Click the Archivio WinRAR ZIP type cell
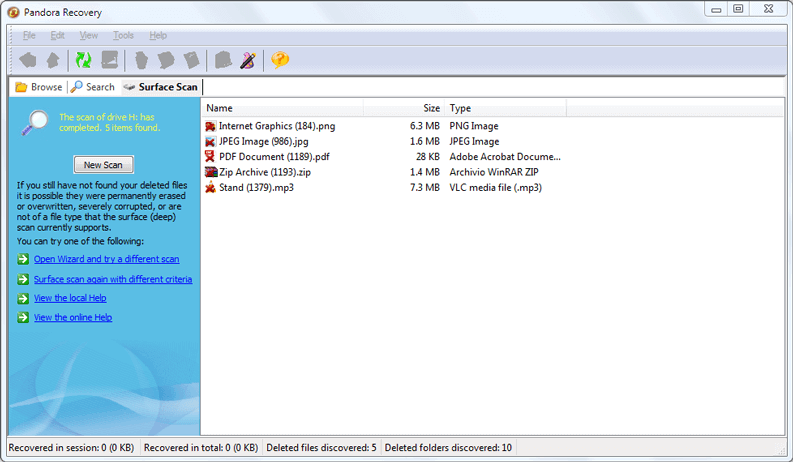The width and height of the screenshot is (793, 462). pyautogui.click(x=494, y=172)
